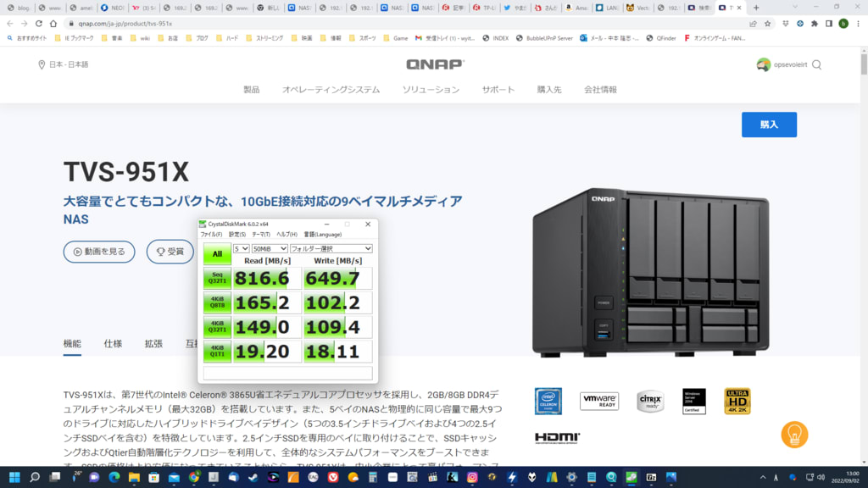Open the 製品 navigation menu
Screen dimensions: 868x488
251,90
